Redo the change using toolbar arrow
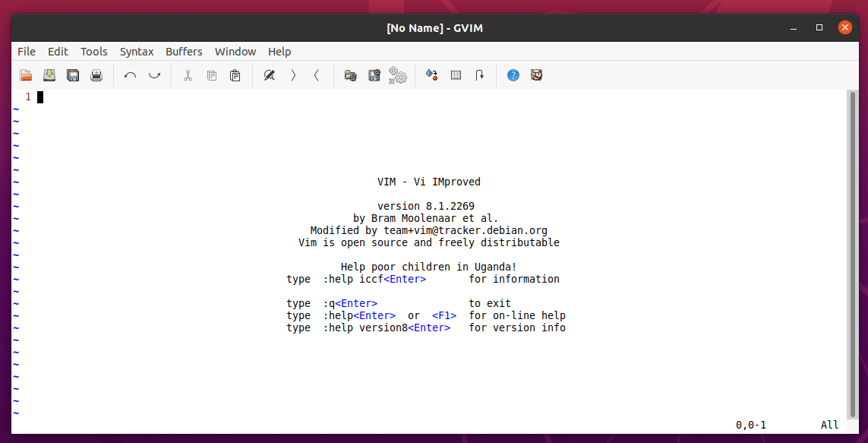 (x=154, y=74)
